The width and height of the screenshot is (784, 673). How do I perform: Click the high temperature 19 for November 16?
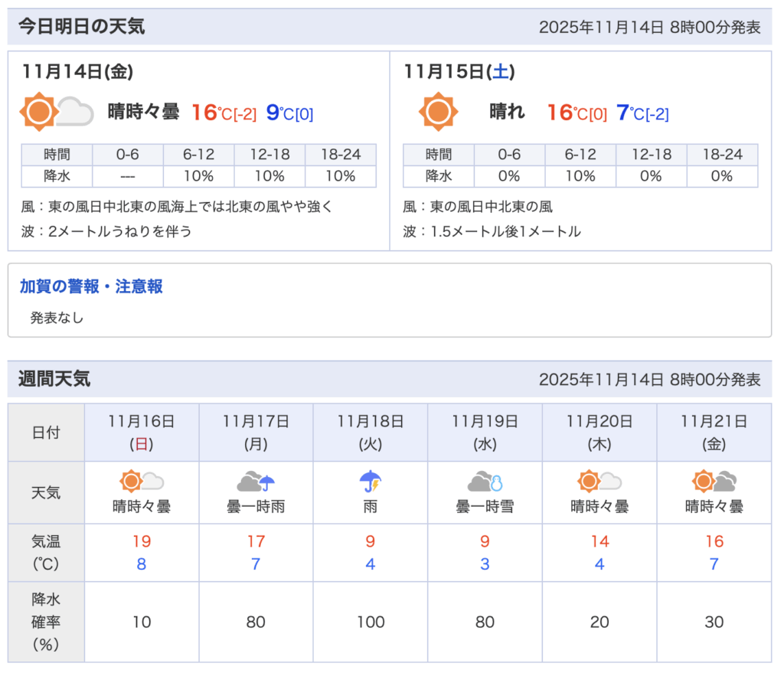click(x=142, y=542)
